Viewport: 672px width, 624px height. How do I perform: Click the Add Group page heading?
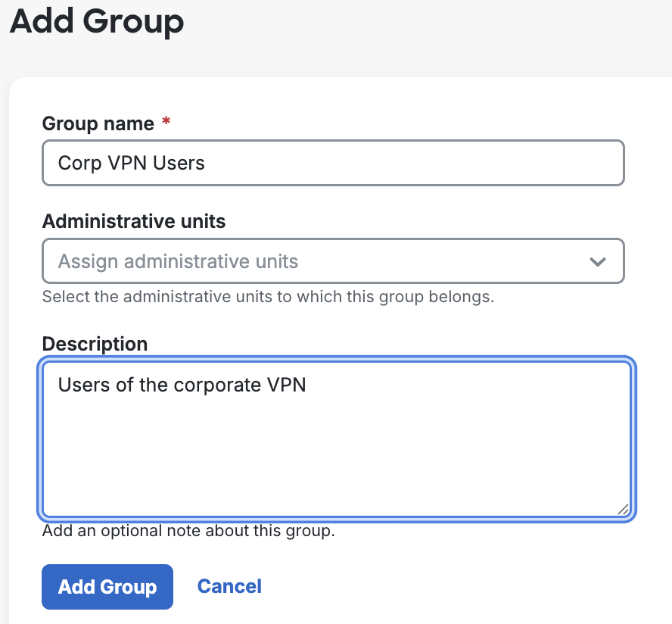click(x=96, y=23)
